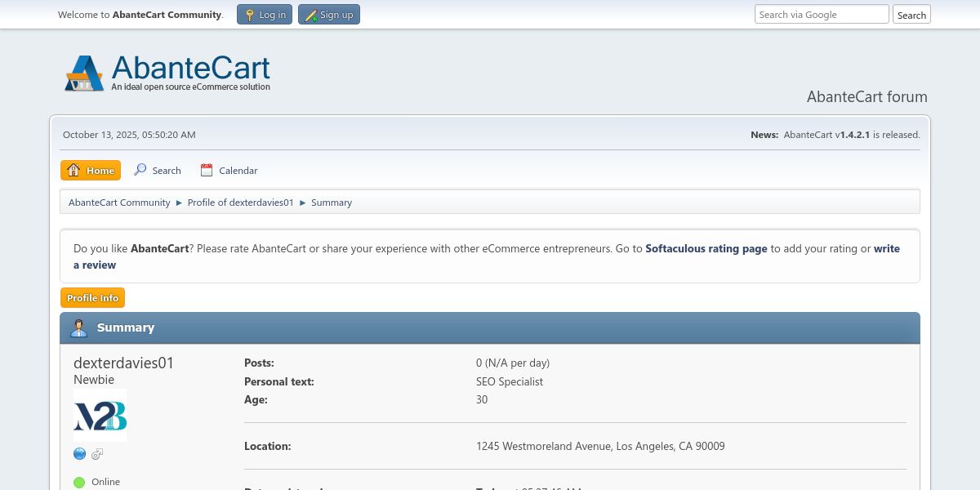The width and height of the screenshot is (980, 490).
Task: Click the Log in button
Action: coord(265,15)
